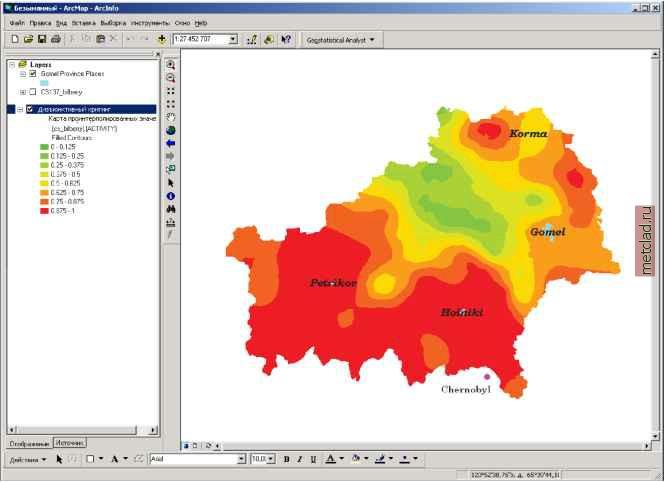The height and width of the screenshot is (482, 664).
Task: Go back to previous extent arrow
Action: click(170, 143)
